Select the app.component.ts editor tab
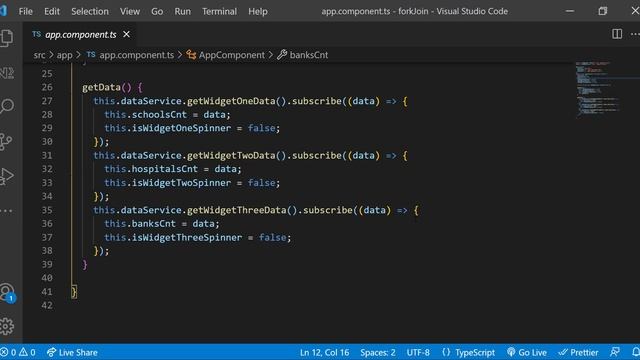 pyautogui.click(x=80, y=35)
